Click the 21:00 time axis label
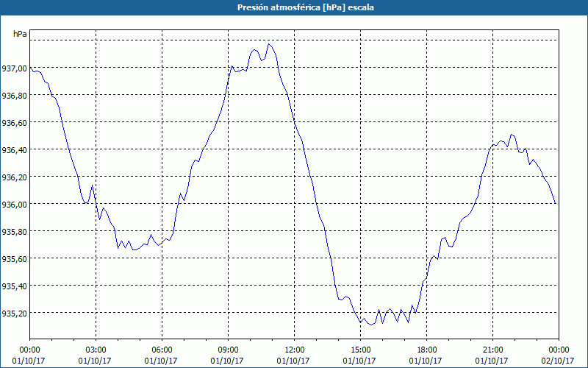The width and height of the screenshot is (588, 368). coord(492,350)
